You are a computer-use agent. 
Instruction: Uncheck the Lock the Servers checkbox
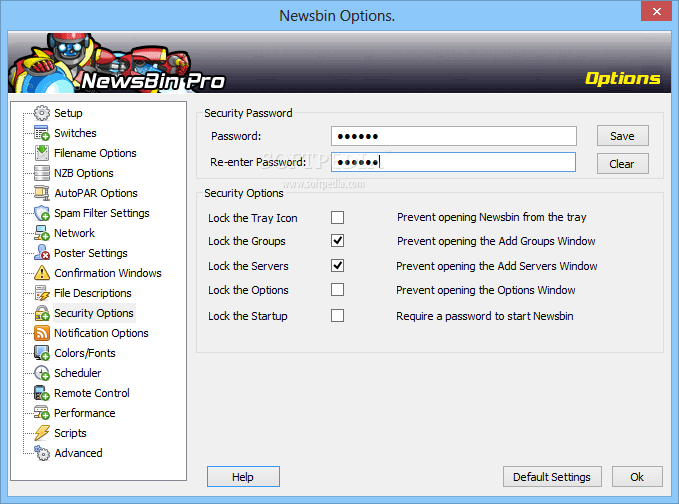coord(337,265)
